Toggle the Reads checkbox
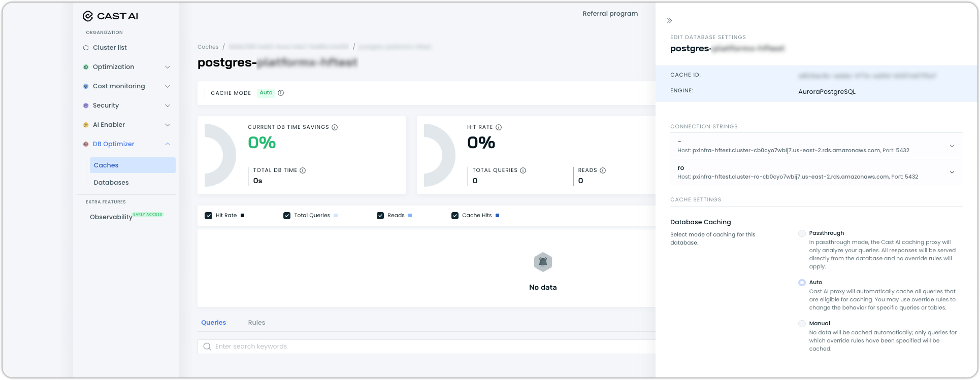The image size is (980, 380). click(x=380, y=216)
